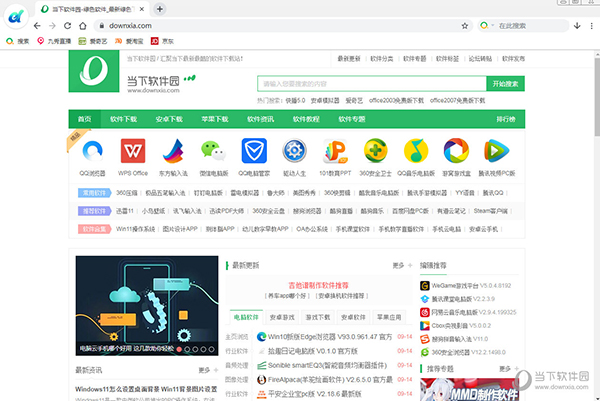Open the WeChat desktop (微信电脑版) icon
Image resolution: width=600 pixels, height=401 pixels.
pyautogui.click(x=214, y=151)
